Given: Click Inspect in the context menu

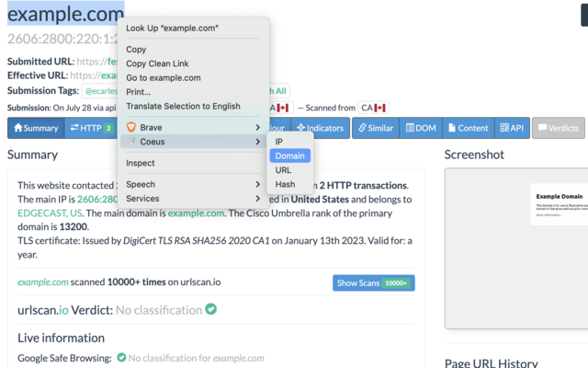Looking at the screenshot, I should coord(141,163).
